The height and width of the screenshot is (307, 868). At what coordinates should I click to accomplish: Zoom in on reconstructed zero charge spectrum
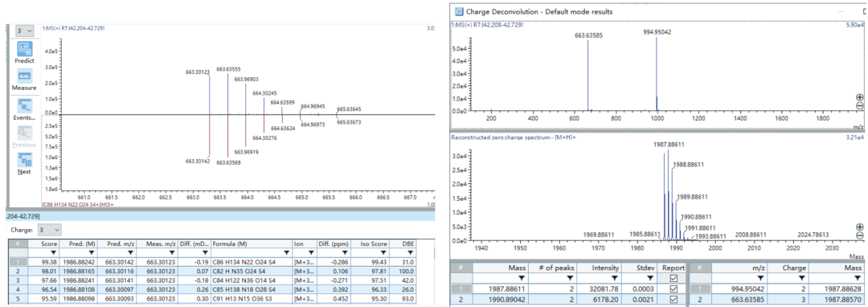point(860,227)
